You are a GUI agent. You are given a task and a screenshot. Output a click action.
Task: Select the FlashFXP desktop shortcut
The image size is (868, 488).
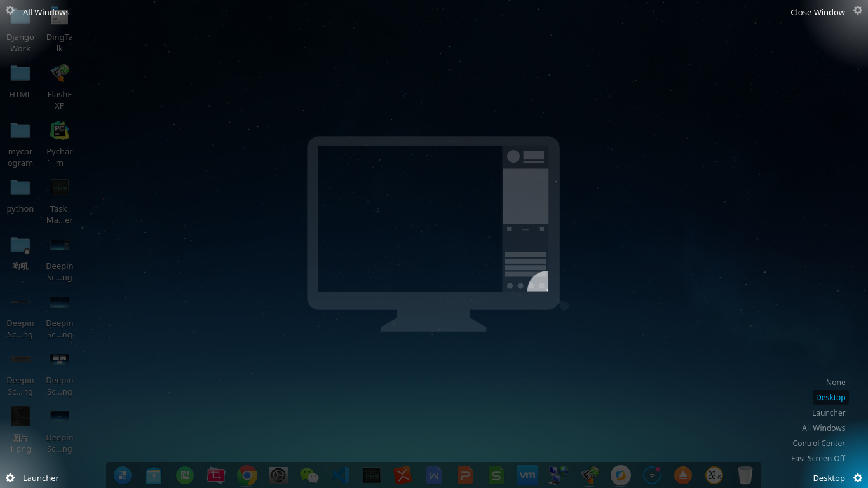60,87
